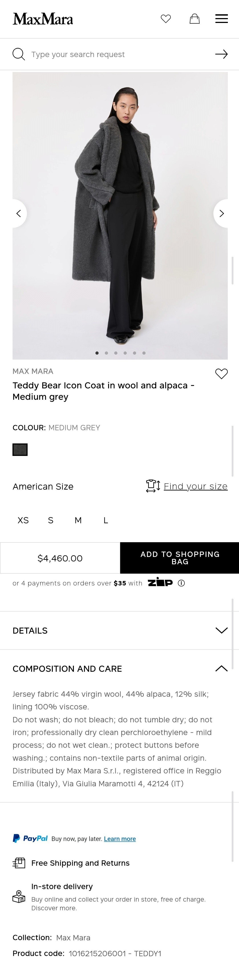The height and width of the screenshot is (980, 239).
Task: Click Add to Shopping Bag
Action: click(x=180, y=558)
